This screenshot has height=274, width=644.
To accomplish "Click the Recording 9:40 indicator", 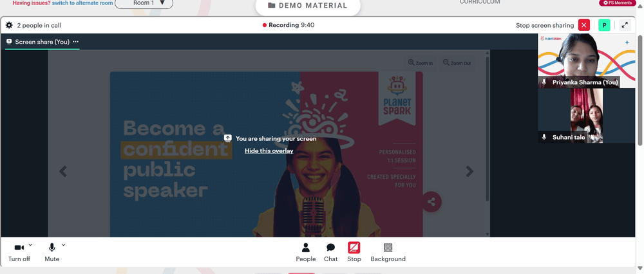I will click(289, 25).
